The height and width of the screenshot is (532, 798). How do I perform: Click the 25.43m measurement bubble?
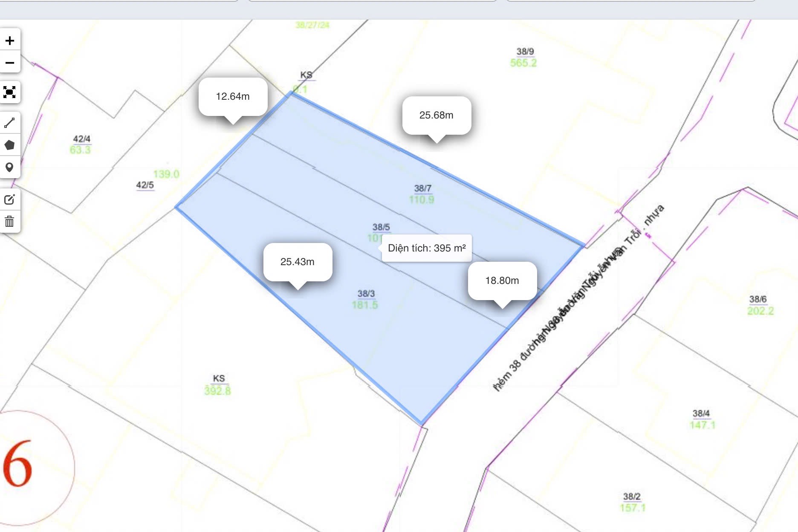pyautogui.click(x=298, y=262)
